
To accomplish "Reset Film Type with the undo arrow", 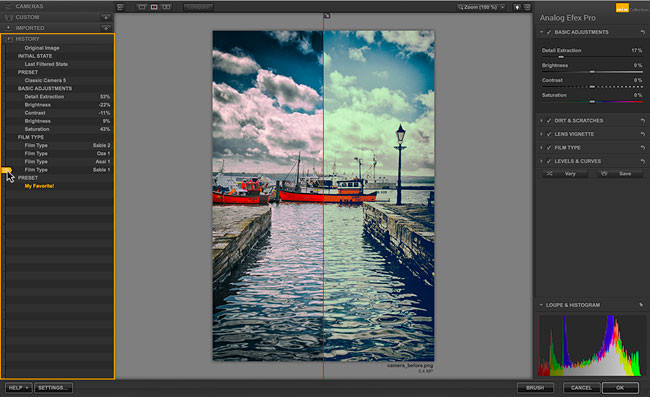I will point(643,148).
